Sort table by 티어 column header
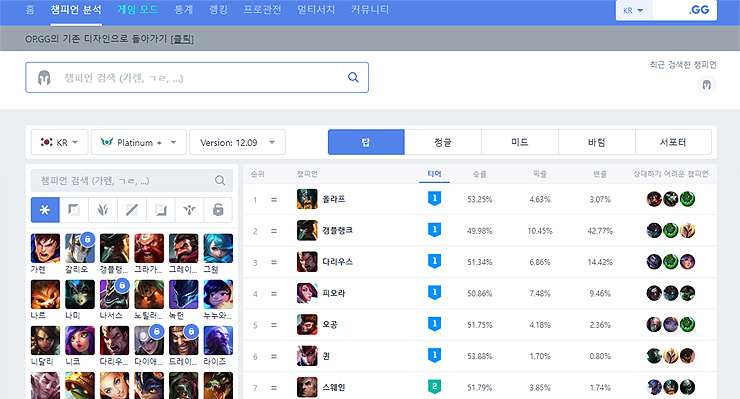740x399 pixels. [x=434, y=174]
